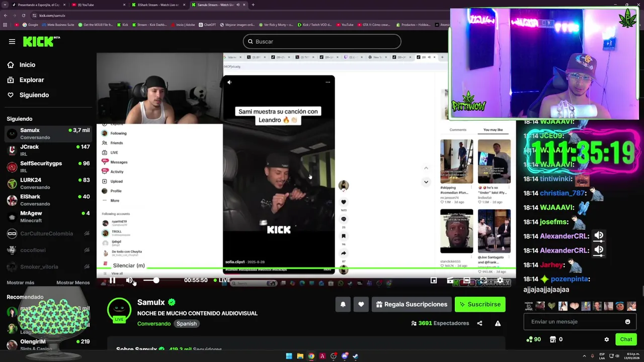Open the ChatGPT bookmark

(x=207, y=25)
